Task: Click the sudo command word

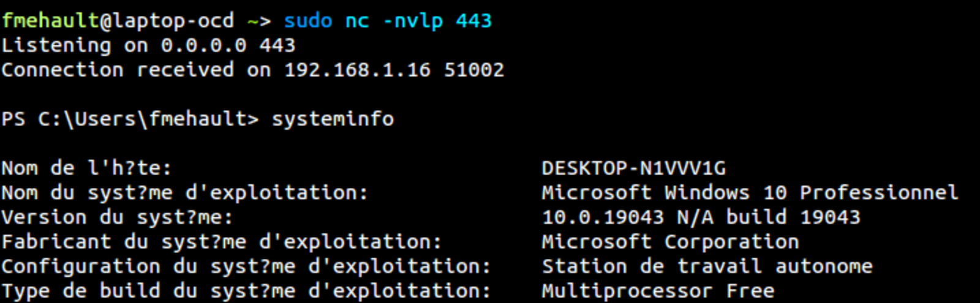Action: (308, 21)
